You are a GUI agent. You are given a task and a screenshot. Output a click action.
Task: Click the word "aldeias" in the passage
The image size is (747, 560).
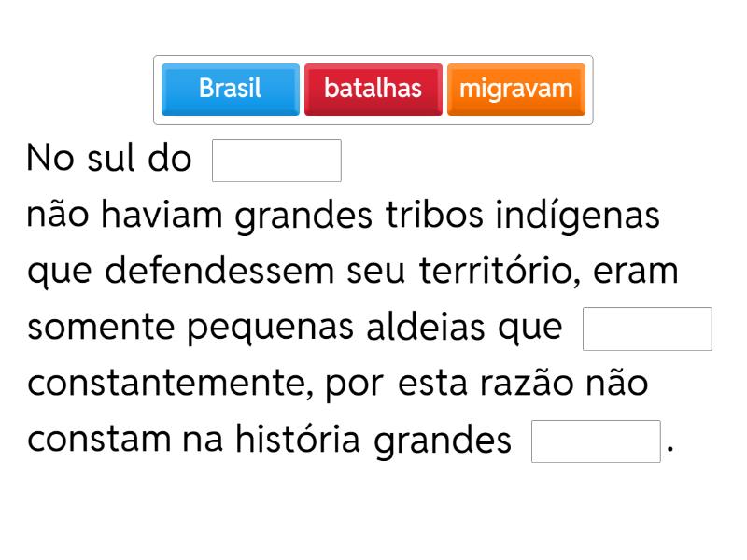[x=431, y=328]
